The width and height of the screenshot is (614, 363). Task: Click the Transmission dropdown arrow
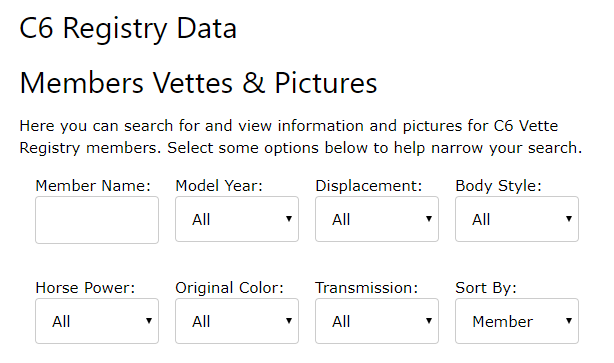coord(429,321)
